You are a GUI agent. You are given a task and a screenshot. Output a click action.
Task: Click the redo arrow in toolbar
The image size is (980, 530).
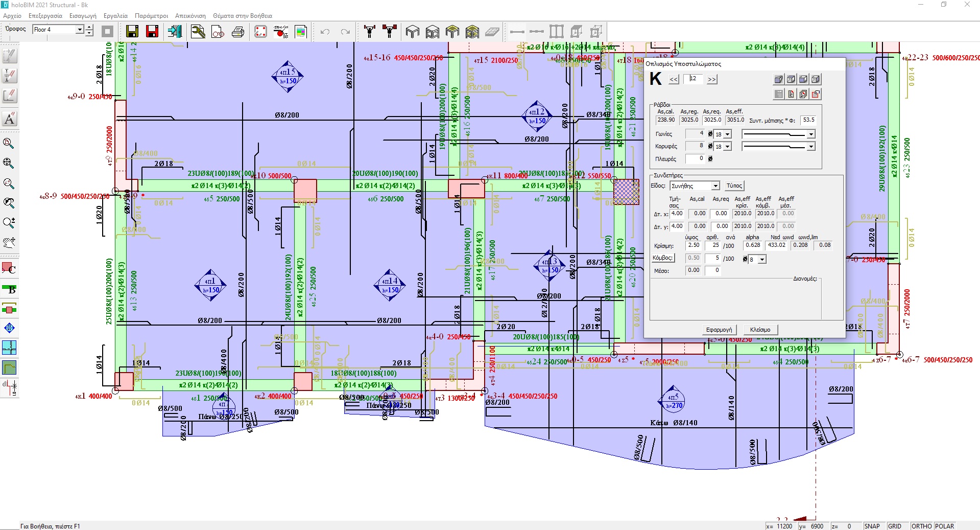tap(345, 32)
